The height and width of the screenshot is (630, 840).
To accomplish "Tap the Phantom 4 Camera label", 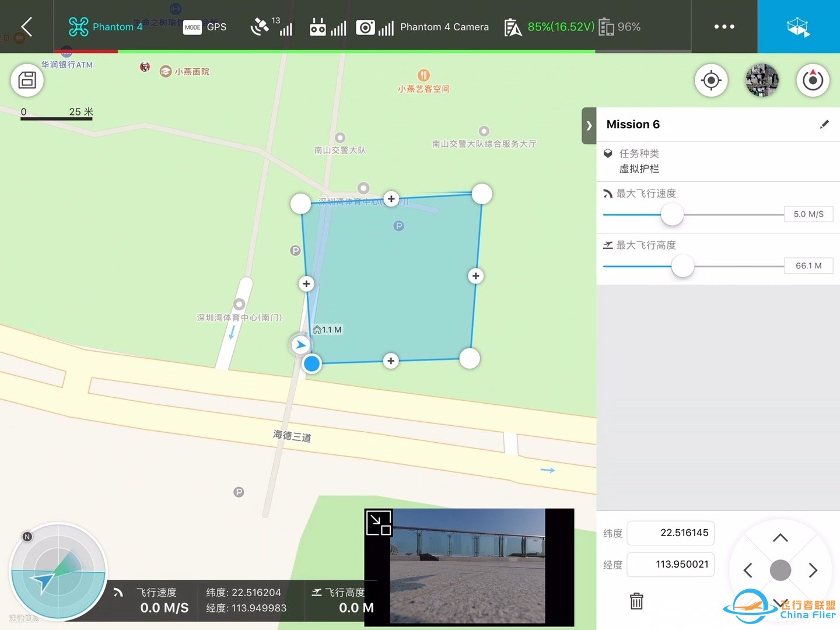I will tap(444, 27).
